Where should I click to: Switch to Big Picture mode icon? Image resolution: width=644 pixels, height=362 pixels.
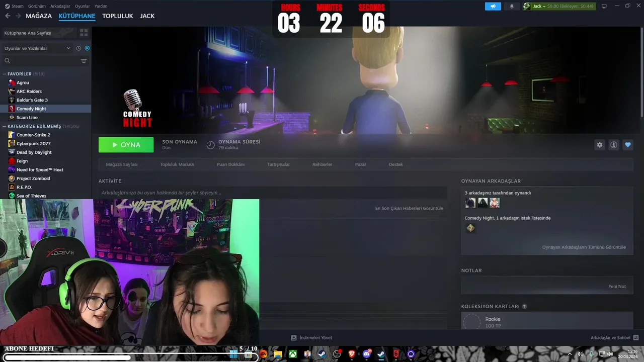[x=604, y=6]
